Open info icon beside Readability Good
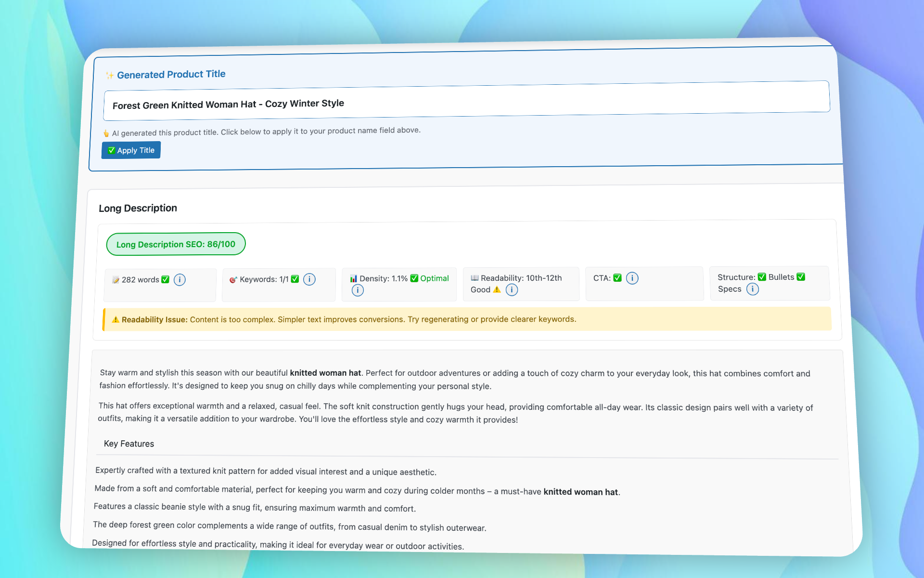This screenshot has height=578, width=924. pyautogui.click(x=512, y=290)
